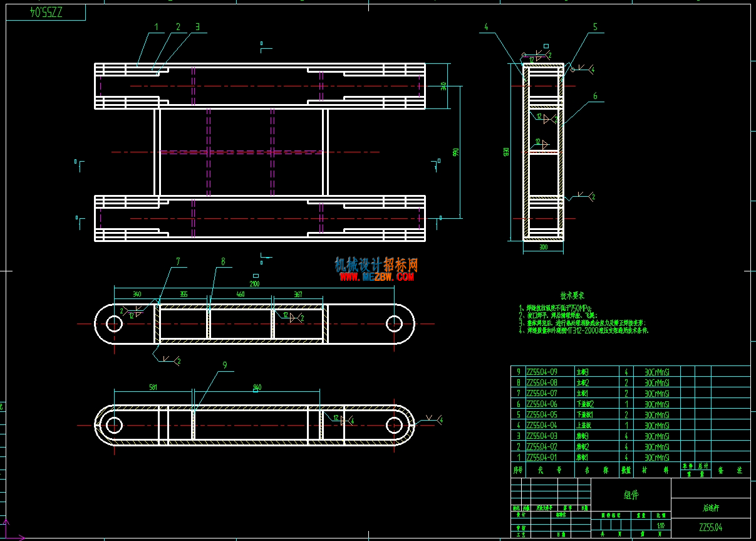Select the 2100 overall length dimension
This screenshot has width=756, height=541.
[x=255, y=284]
